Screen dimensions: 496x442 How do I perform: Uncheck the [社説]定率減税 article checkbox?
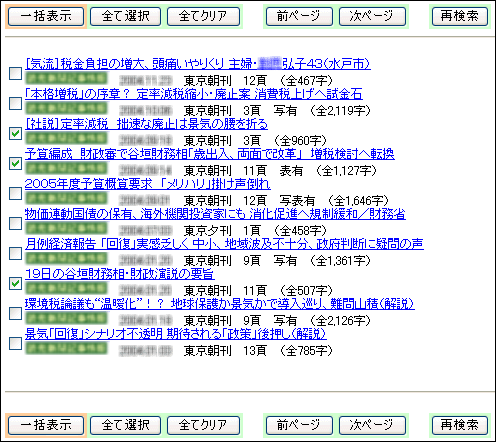tap(15, 133)
